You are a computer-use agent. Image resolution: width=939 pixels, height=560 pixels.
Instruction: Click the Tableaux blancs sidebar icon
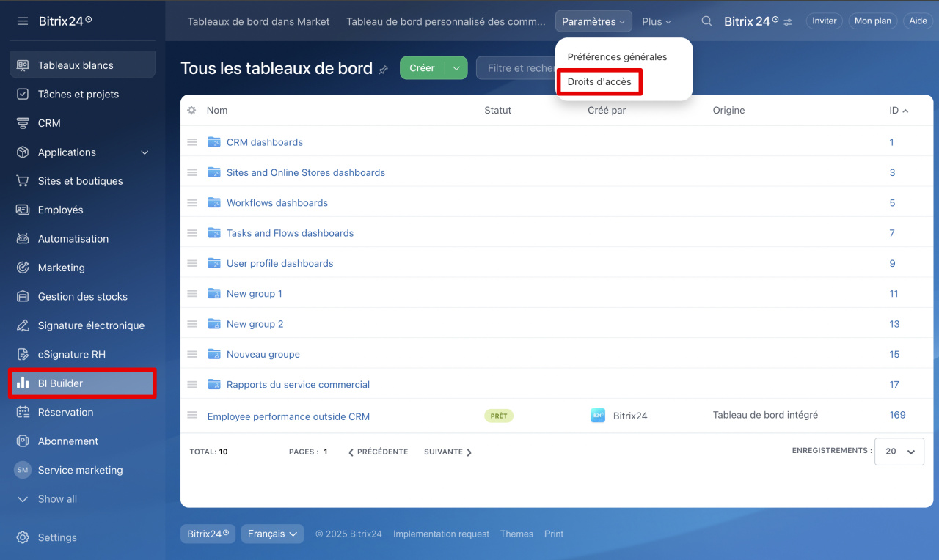click(x=23, y=65)
